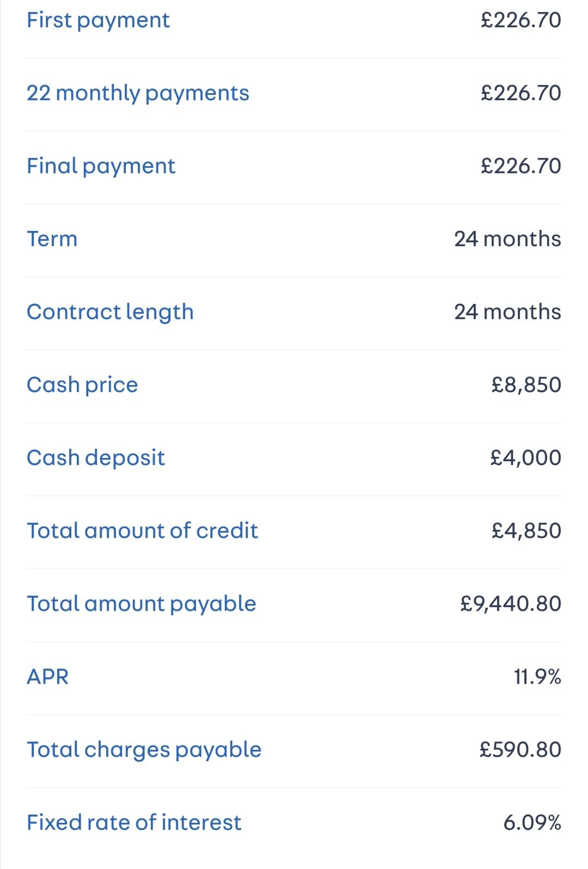Select the Final payment label
588x869 pixels.
pos(101,167)
